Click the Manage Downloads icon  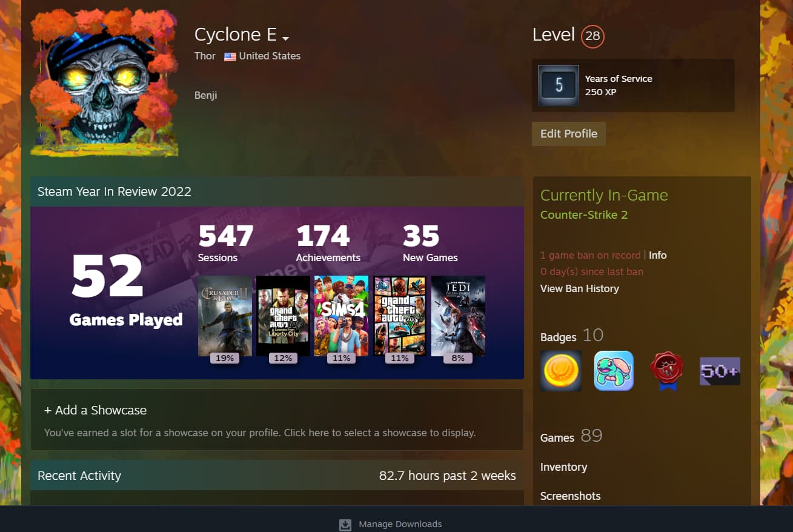click(x=345, y=524)
